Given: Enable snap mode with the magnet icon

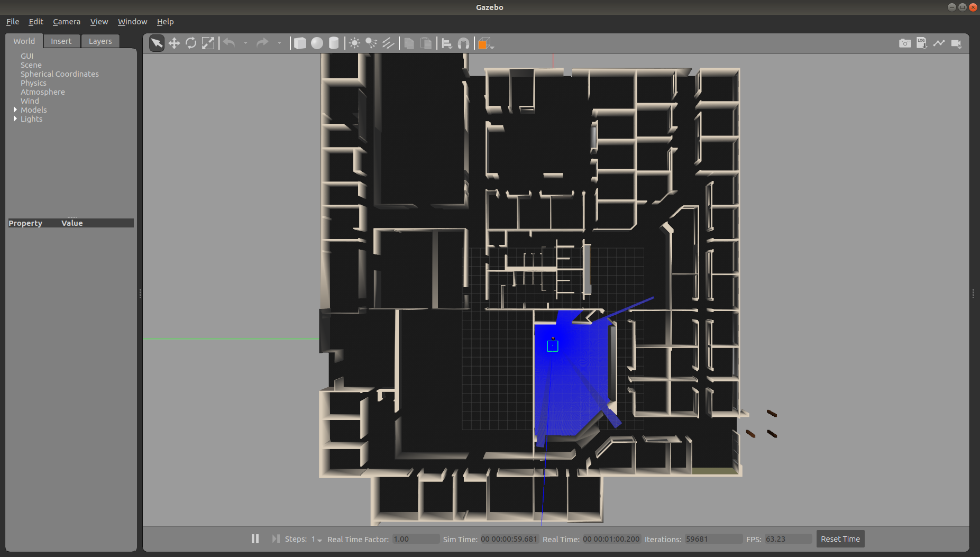Looking at the screenshot, I should pyautogui.click(x=464, y=43).
